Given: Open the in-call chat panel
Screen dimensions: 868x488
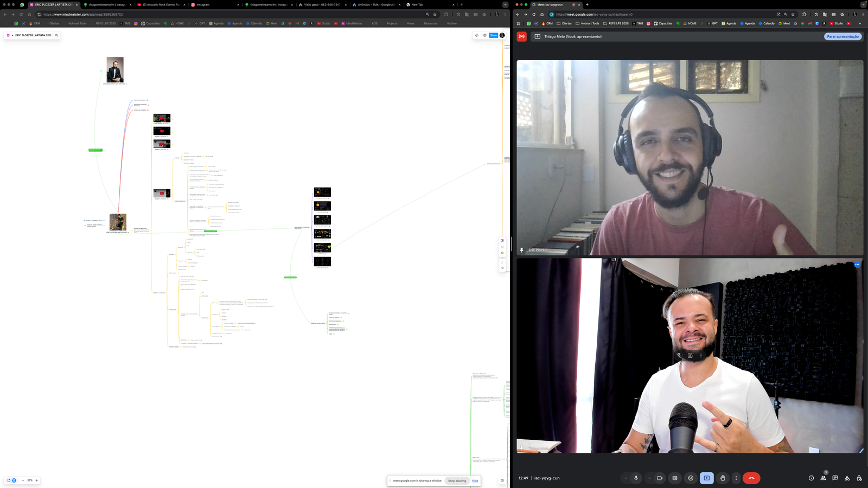Looking at the screenshot, I should point(835,478).
